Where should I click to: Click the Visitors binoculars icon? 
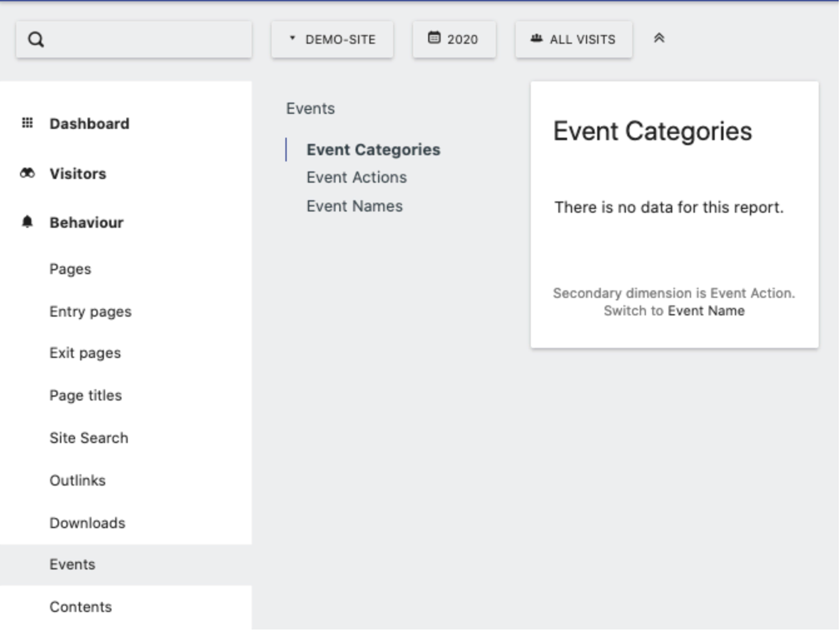[28, 173]
